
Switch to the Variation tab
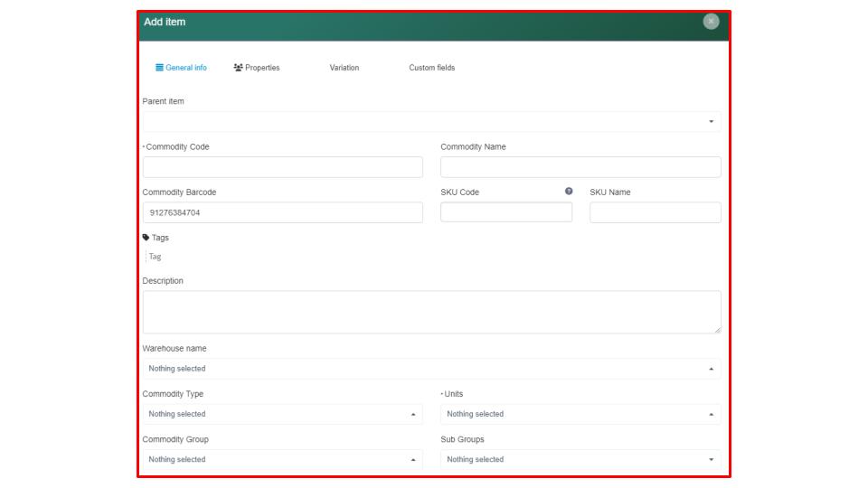pos(344,68)
